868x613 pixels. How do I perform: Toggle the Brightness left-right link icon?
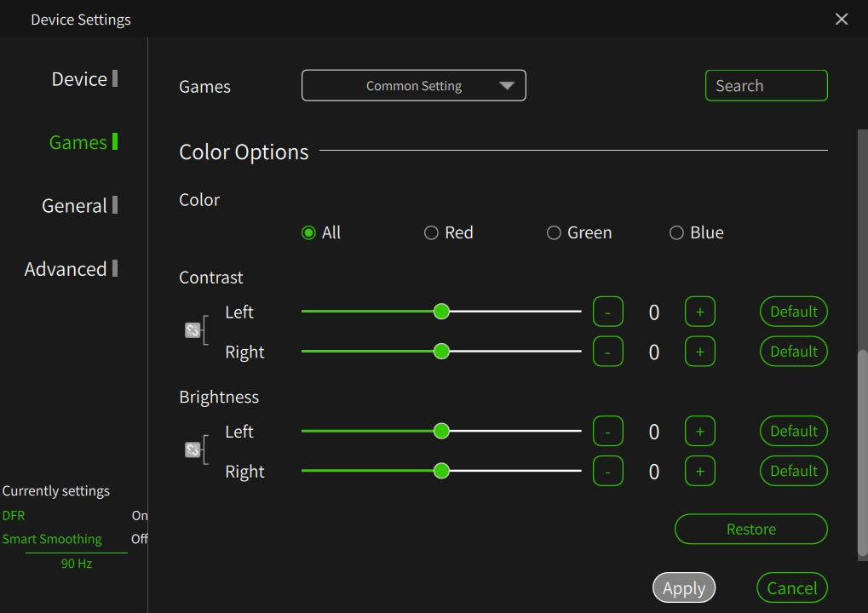(193, 450)
